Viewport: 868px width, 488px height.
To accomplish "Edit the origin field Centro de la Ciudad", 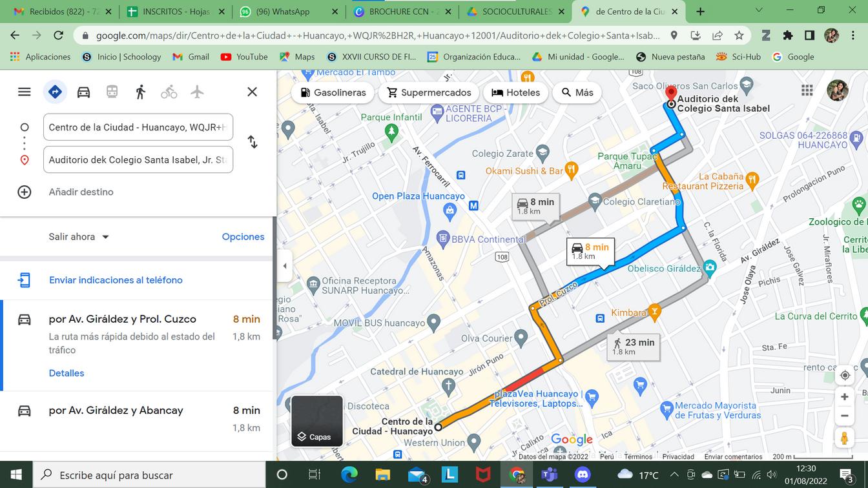I will [138, 127].
